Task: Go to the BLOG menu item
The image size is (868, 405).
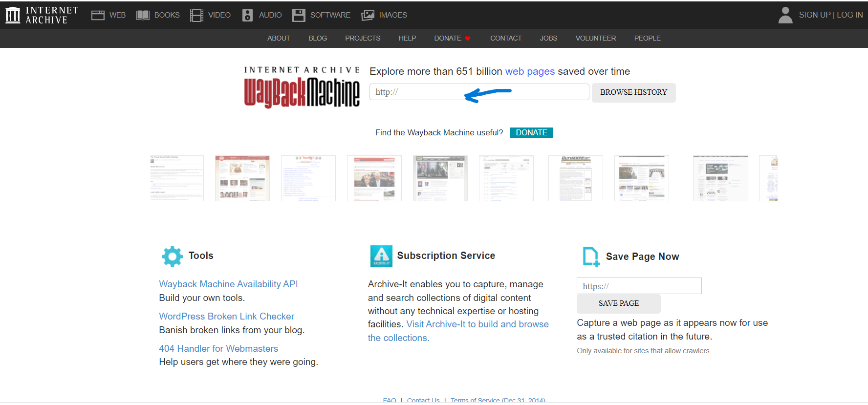Action: pyautogui.click(x=318, y=38)
